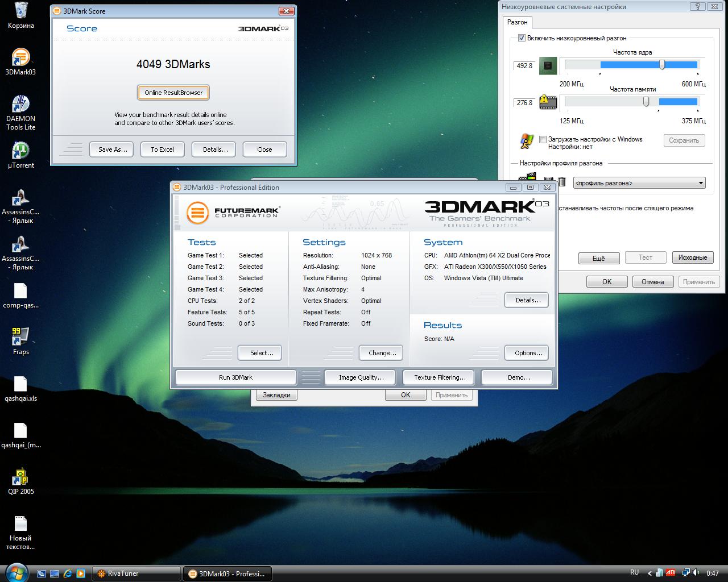Click the Run 3DMark button
728x582 pixels.
click(235, 377)
